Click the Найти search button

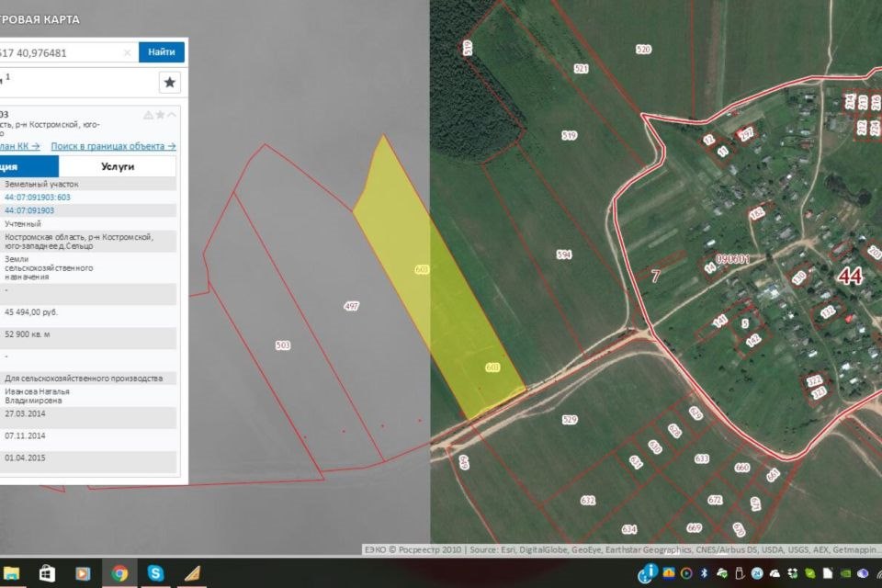(161, 52)
